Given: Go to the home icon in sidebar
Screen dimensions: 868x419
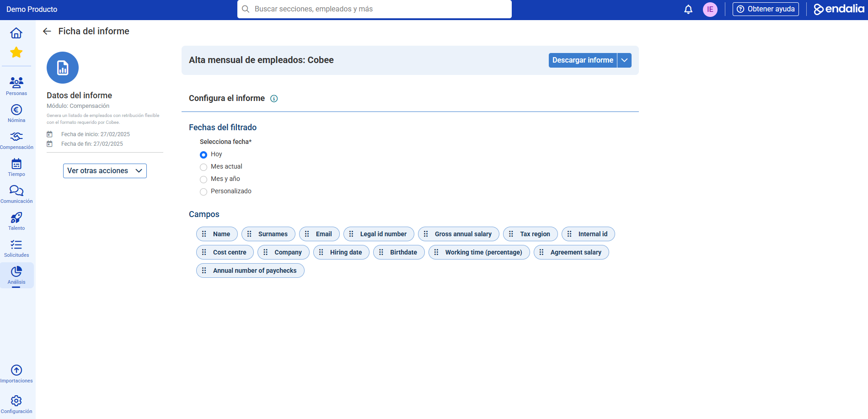Looking at the screenshot, I should pos(16,33).
